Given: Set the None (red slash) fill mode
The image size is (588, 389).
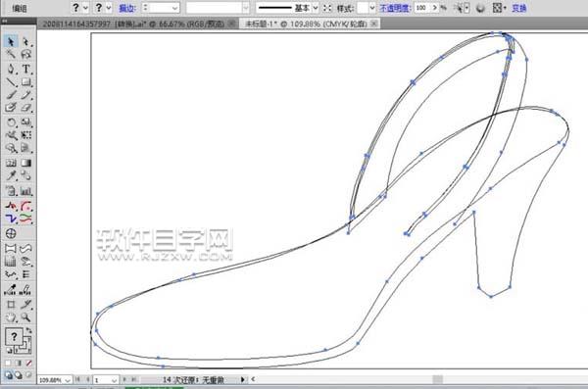Looking at the screenshot, I should click(28, 364).
